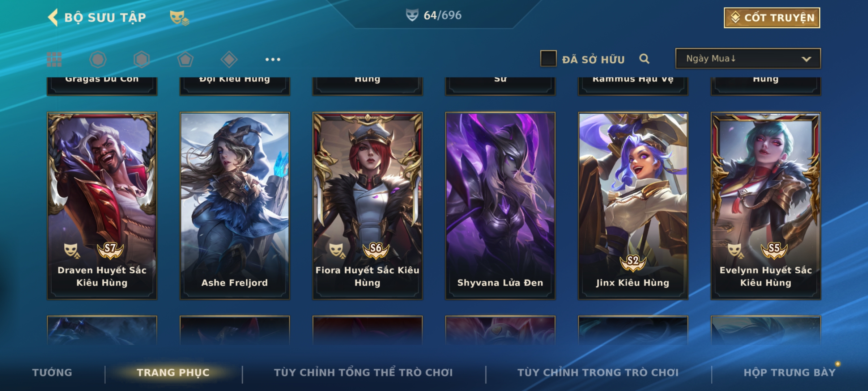Expand the Ngày Mua sort dropdown
The height and width of the screenshot is (391, 868).
(748, 58)
